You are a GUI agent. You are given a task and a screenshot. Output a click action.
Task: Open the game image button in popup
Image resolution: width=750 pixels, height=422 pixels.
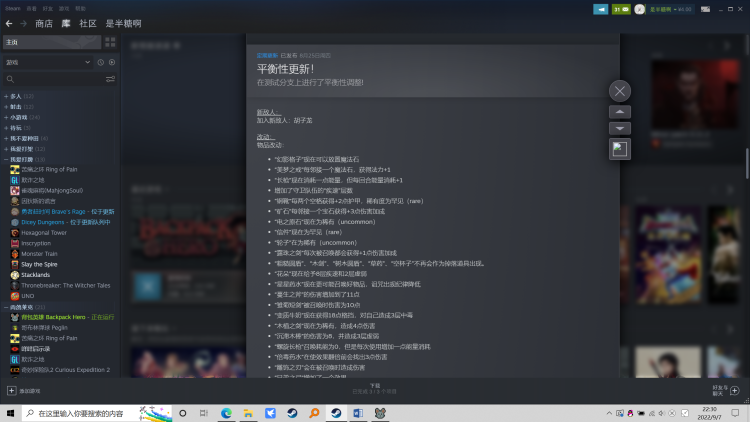click(x=620, y=149)
